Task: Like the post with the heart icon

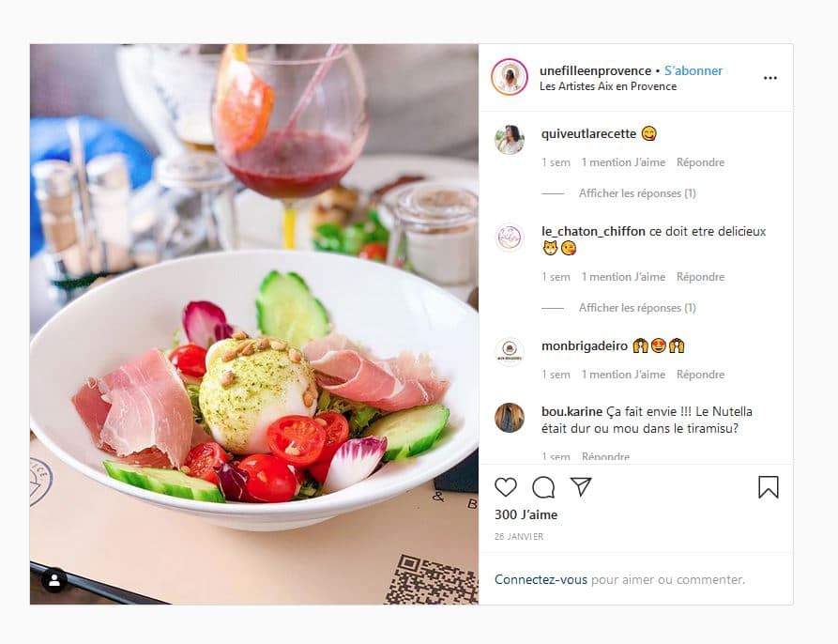Action: click(x=506, y=487)
